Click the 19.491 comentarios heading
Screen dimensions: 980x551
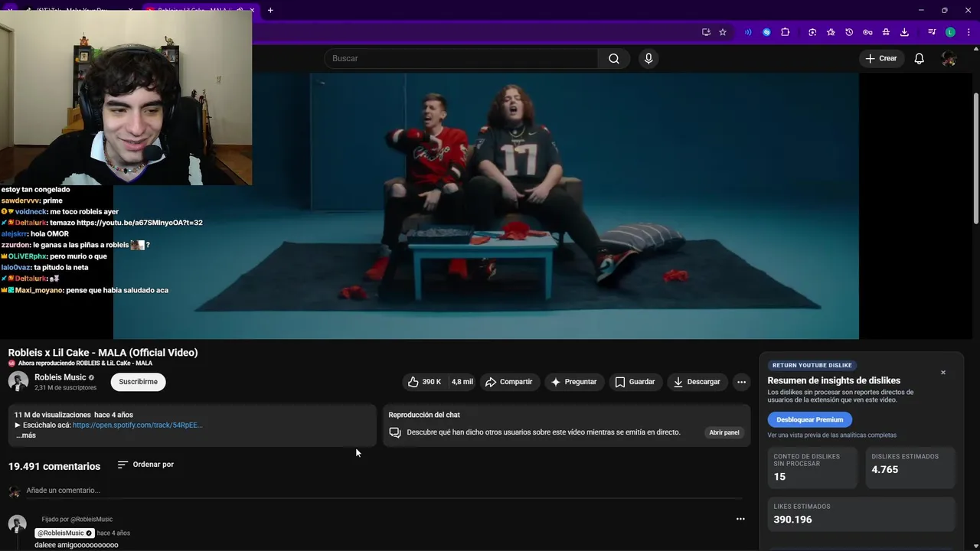tap(54, 466)
